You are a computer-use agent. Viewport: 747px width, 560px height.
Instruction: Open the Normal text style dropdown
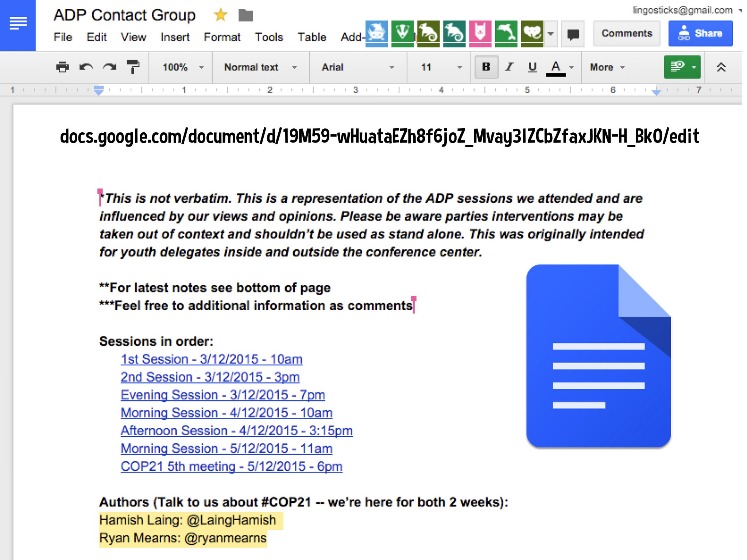(x=260, y=67)
